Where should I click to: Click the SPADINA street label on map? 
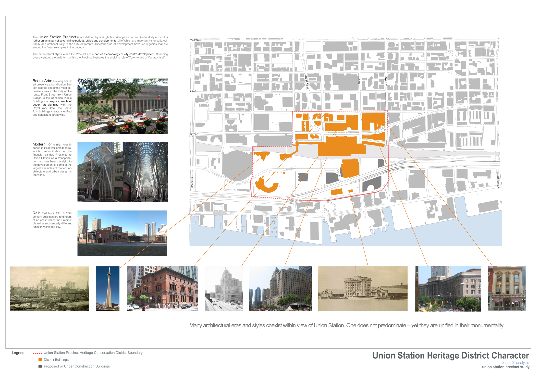(192, 182)
